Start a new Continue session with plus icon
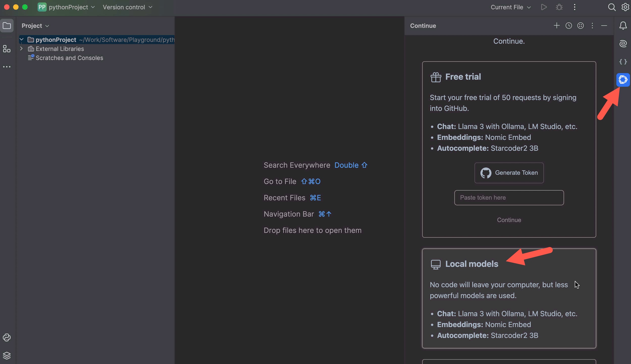The image size is (631, 364). [557, 25]
